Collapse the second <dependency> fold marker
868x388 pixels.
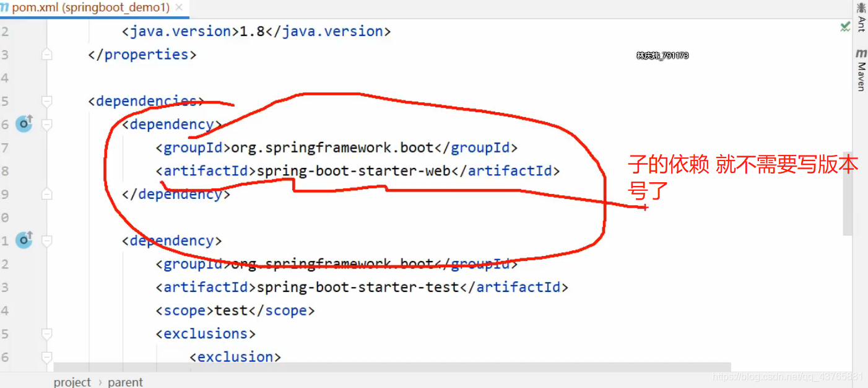[x=47, y=240]
